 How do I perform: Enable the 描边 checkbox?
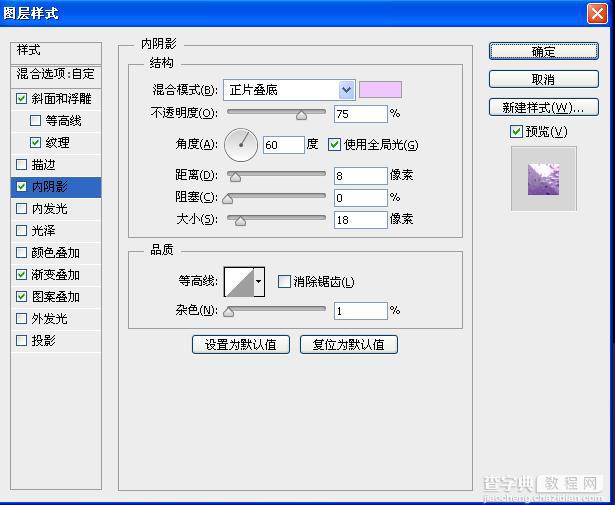tap(22, 164)
